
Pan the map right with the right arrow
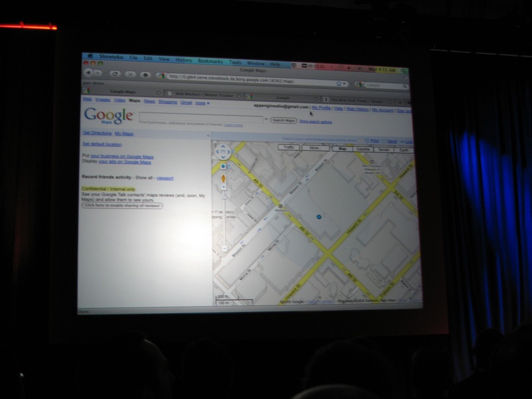229,152
